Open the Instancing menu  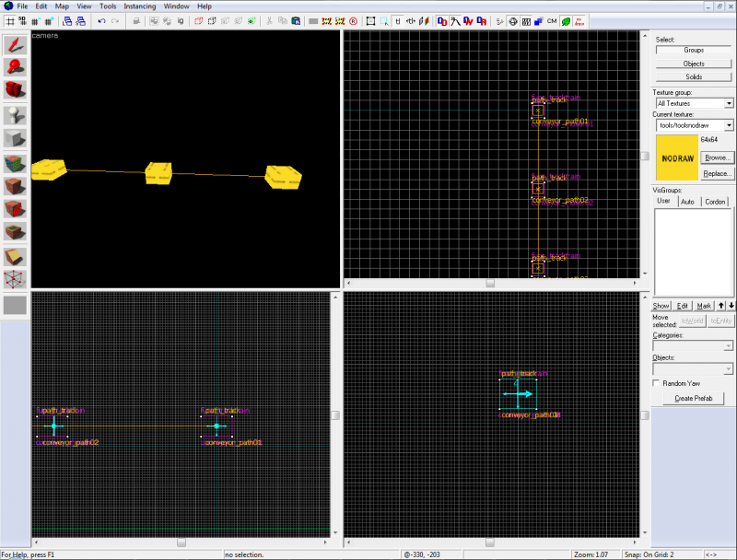(140, 6)
